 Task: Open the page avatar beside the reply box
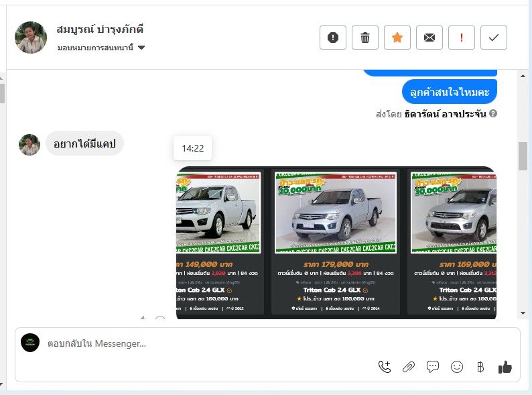[x=30, y=343]
